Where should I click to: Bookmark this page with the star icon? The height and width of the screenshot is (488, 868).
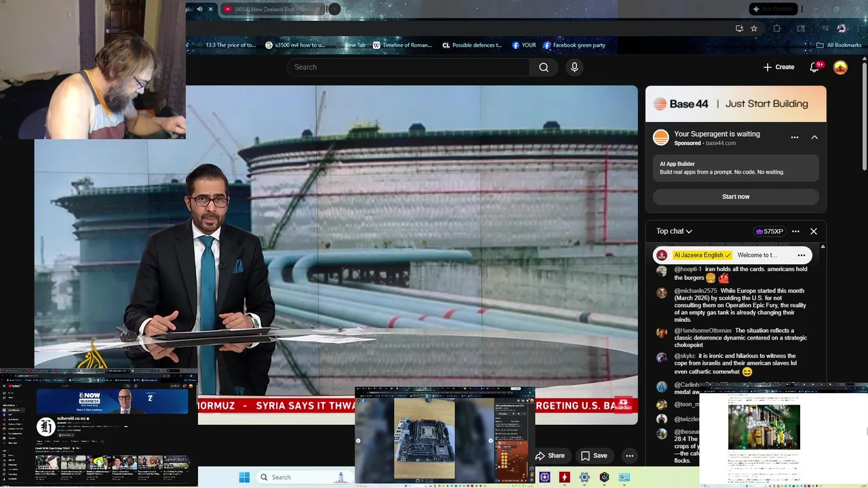coord(754,28)
